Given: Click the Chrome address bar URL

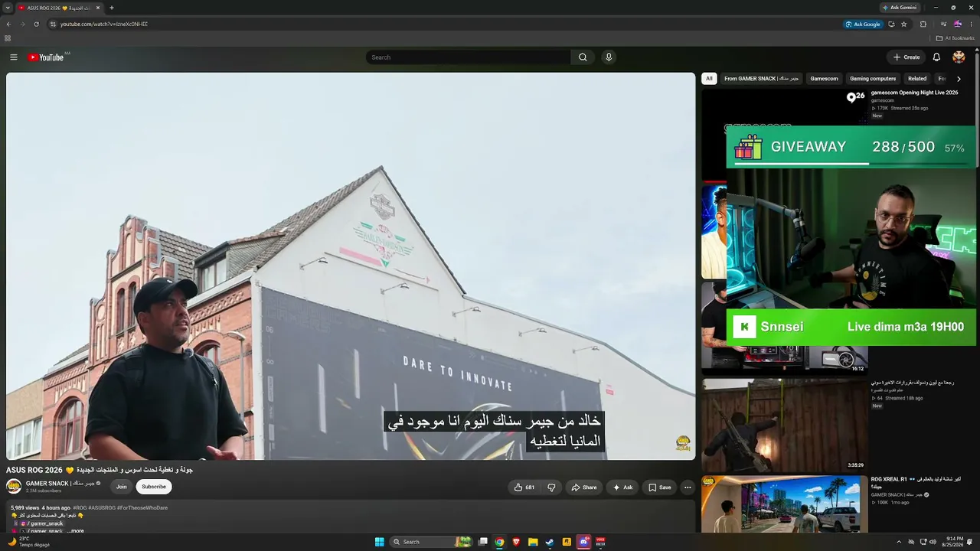Looking at the screenshot, I should 104,24.
